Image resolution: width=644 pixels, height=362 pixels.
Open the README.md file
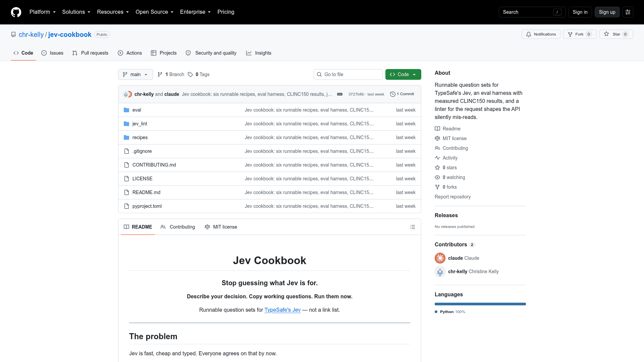pos(146,192)
